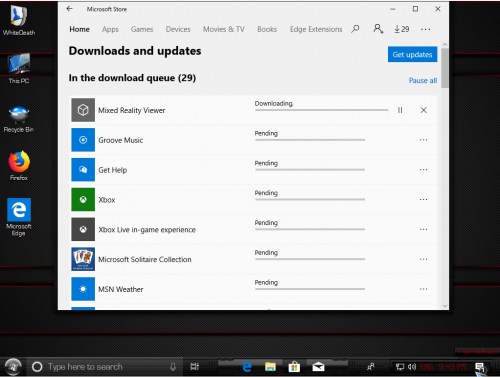Click the Get Help app icon
The width and height of the screenshot is (500, 377).
point(83,170)
